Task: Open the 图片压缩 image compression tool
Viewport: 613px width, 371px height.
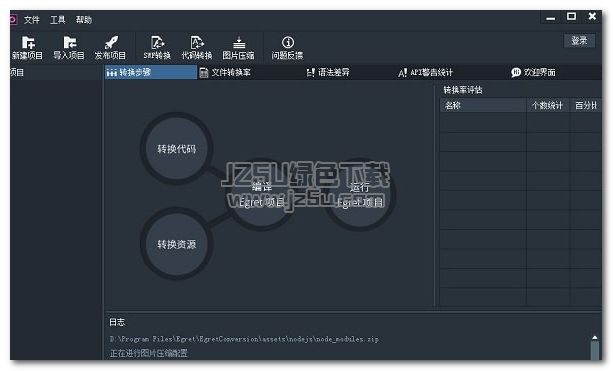Action: (x=238, y=48)
